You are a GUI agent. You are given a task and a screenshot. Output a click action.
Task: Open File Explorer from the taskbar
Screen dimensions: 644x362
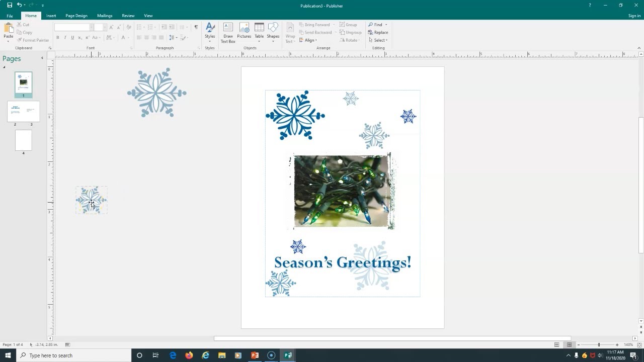pos(222,355)
